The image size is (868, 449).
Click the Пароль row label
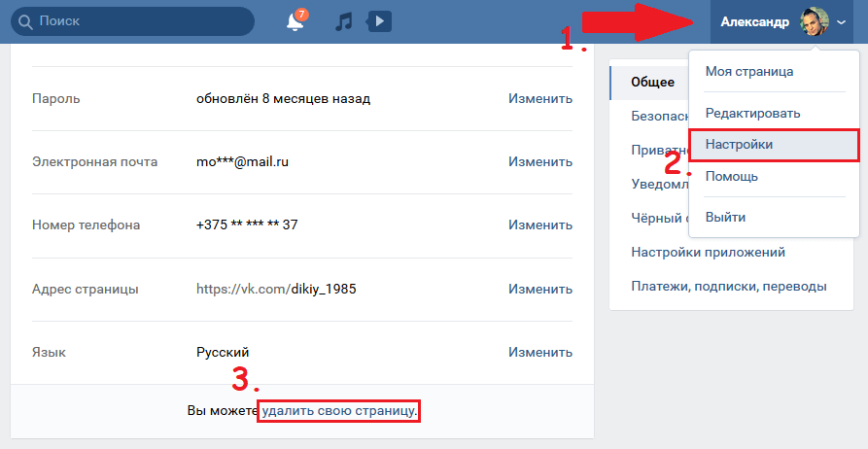pos(56,98)
